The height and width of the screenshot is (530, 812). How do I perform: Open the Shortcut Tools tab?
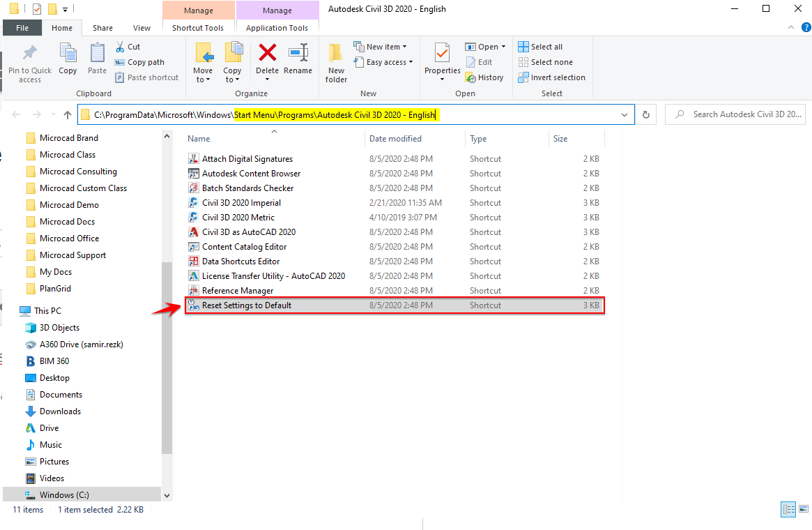click(x=198, y=28)
